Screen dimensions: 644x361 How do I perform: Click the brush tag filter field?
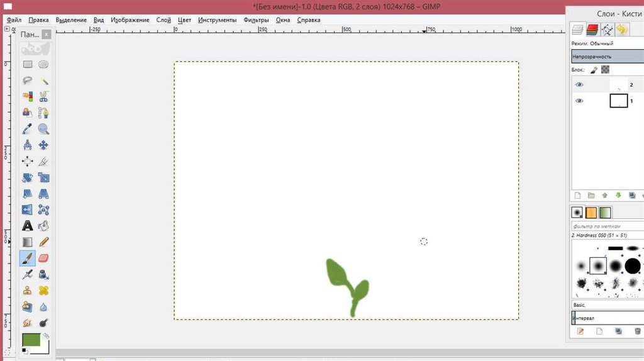pos(607,226)
